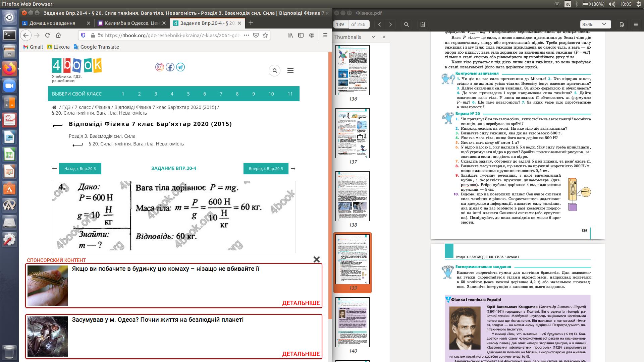Select page 138 thumbnail
Viewport: 644px width, 362px height.
(353, 196)
